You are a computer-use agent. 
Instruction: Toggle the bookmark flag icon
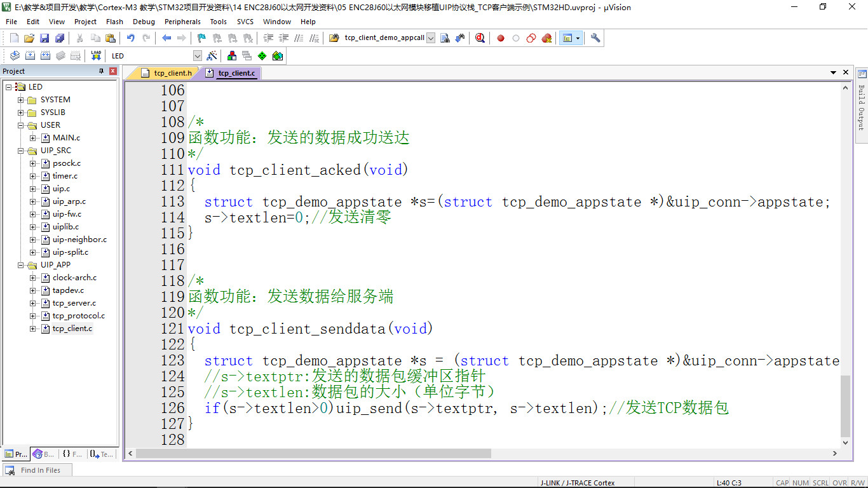point(201,38)
